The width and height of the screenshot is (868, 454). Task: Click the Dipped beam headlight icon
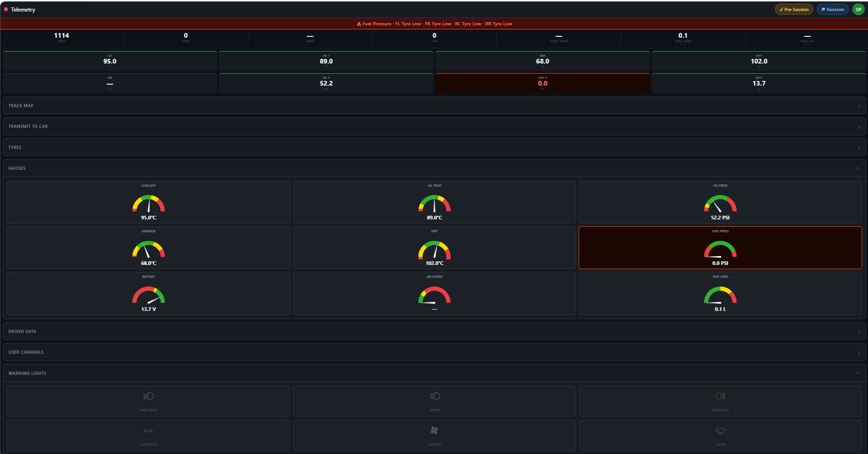click(434, 396)
